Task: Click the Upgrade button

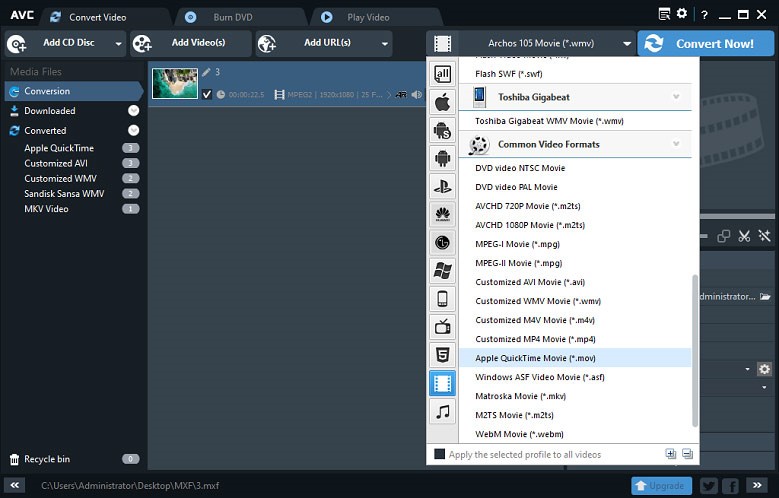Action: [x=661, y=486]
